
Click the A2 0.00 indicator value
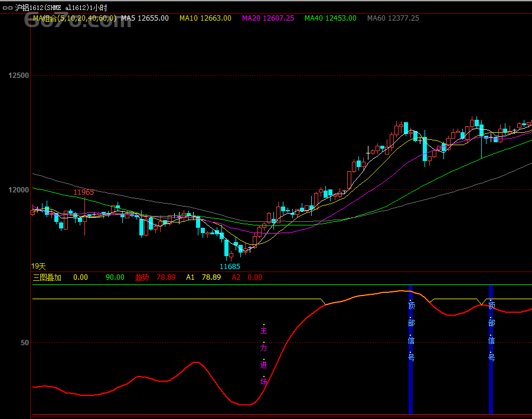point(247,277)
